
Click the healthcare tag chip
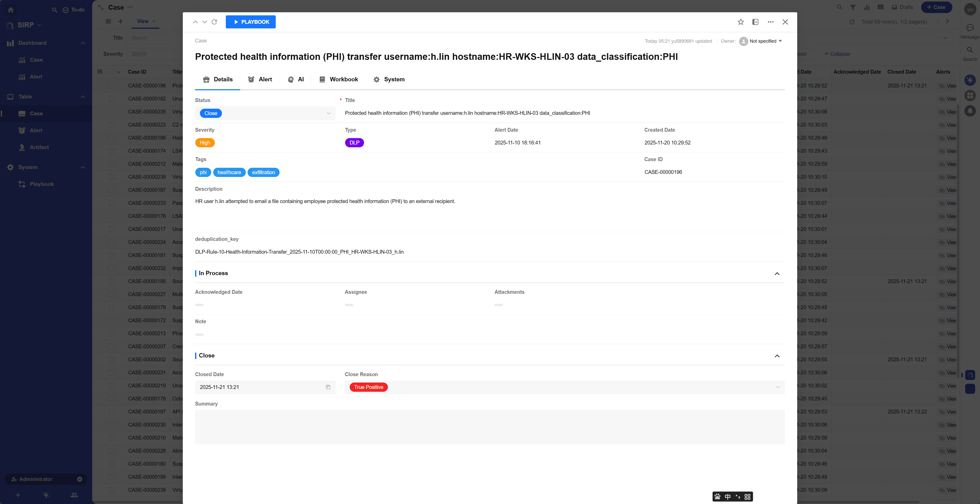(229, 172)
